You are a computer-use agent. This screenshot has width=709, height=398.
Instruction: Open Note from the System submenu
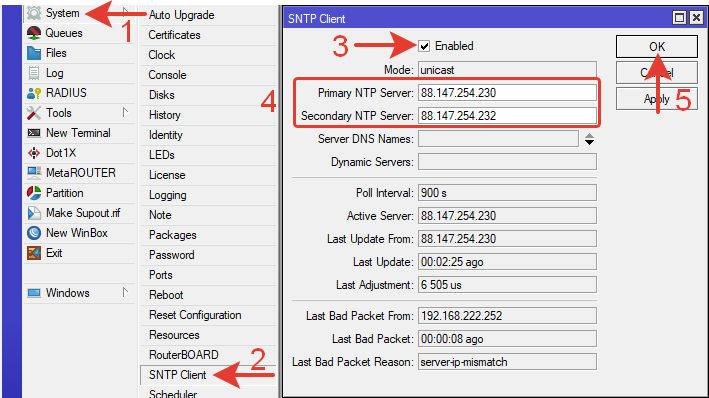(x=160, y=215)
